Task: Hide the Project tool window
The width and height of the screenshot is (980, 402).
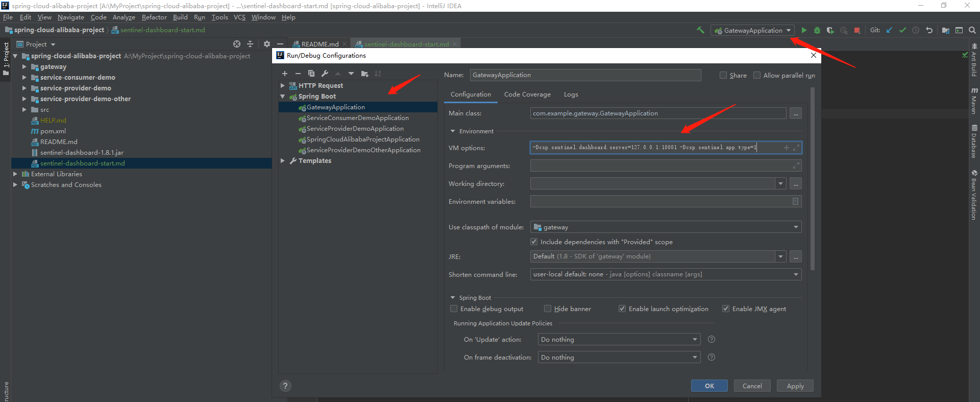Action: 280,44
